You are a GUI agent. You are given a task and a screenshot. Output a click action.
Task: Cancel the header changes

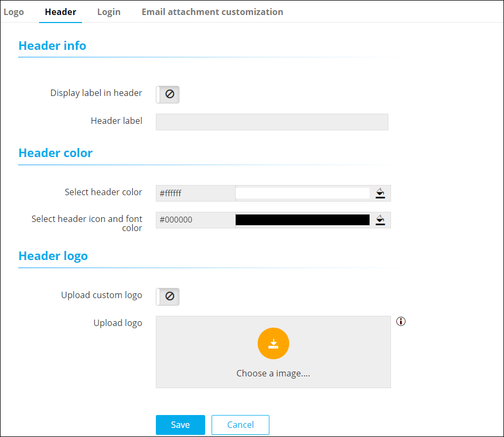tap(240, 425)
